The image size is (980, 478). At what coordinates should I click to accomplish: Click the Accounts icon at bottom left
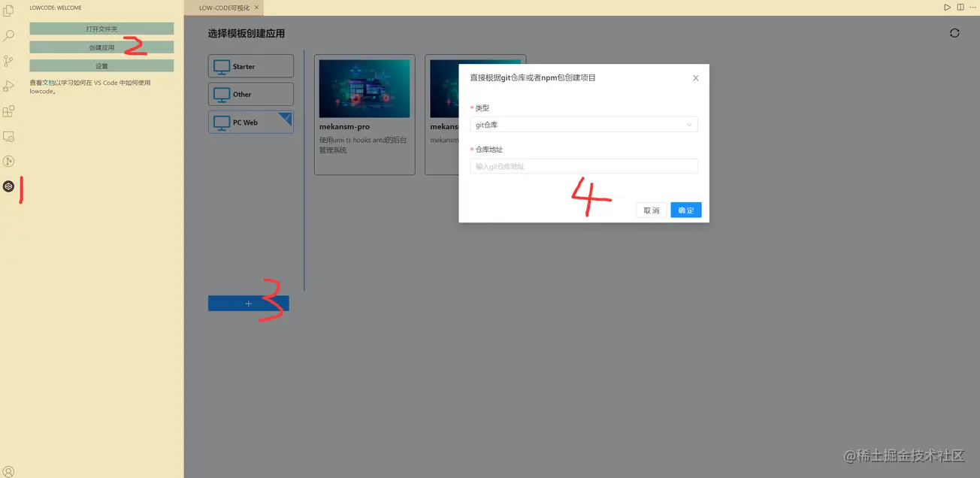point(9,471)
